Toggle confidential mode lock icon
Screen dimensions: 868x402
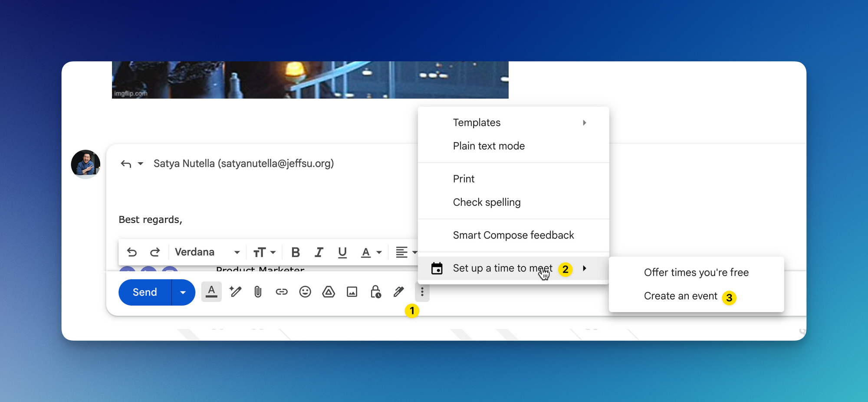click(375, 292)
